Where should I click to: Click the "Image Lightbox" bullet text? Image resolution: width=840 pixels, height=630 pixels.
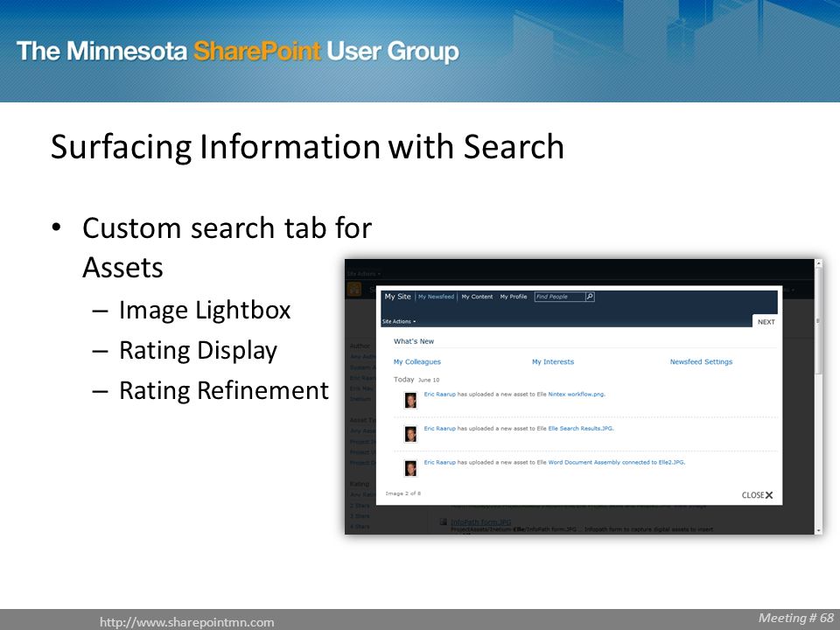pyautogui.click(x=205, y=310)
